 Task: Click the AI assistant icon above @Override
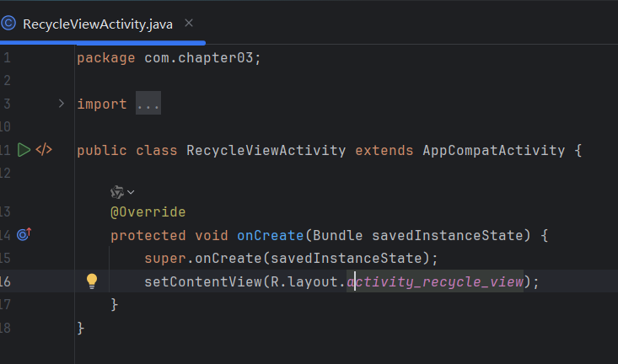[117, 192]
